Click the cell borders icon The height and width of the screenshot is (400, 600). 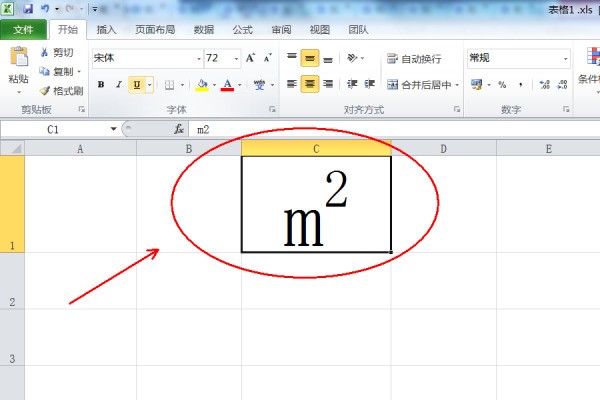tap(169, 85)
